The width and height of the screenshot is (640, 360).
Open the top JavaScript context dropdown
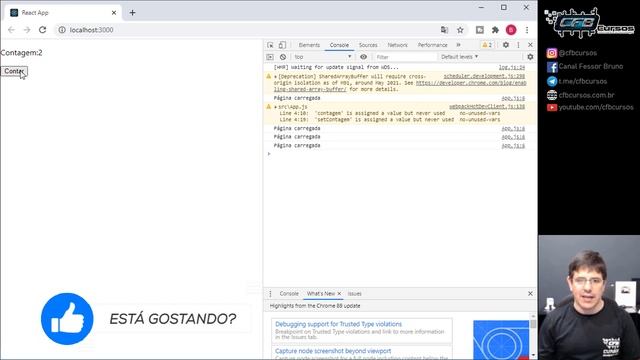click(x=323, y=57)
